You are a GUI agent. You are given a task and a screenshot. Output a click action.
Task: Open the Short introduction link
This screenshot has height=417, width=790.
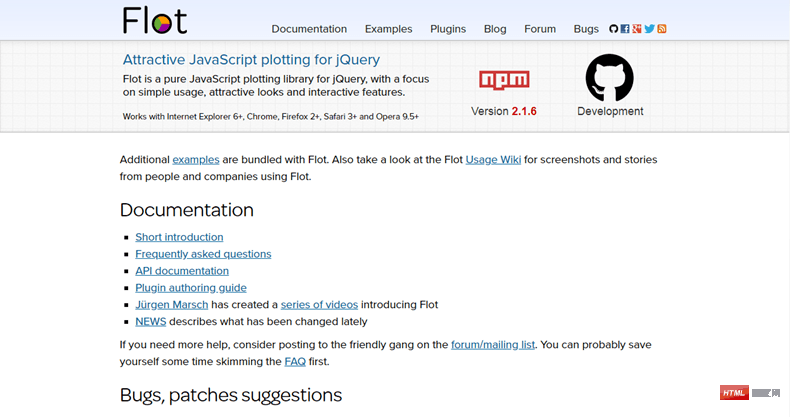[x=179, y=237]
